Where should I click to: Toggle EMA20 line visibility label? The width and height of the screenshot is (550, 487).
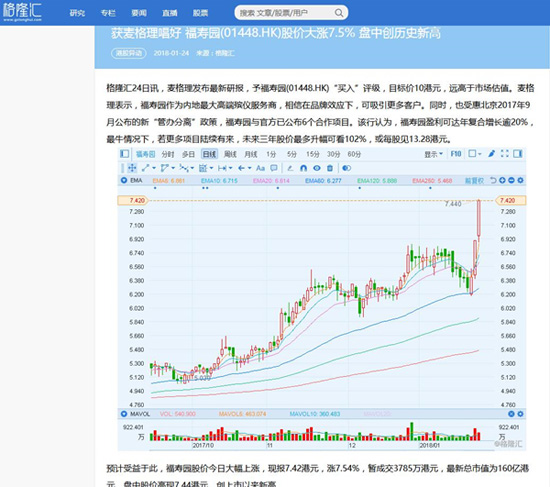(271, 181)
